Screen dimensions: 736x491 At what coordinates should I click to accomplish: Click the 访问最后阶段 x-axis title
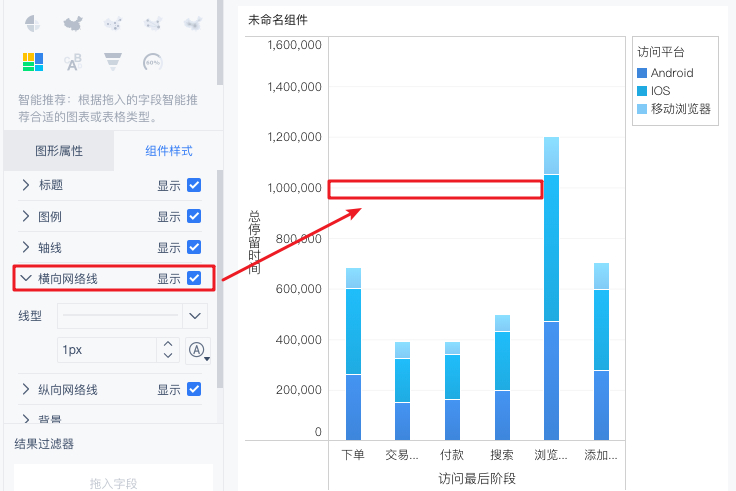pos(477,478)
